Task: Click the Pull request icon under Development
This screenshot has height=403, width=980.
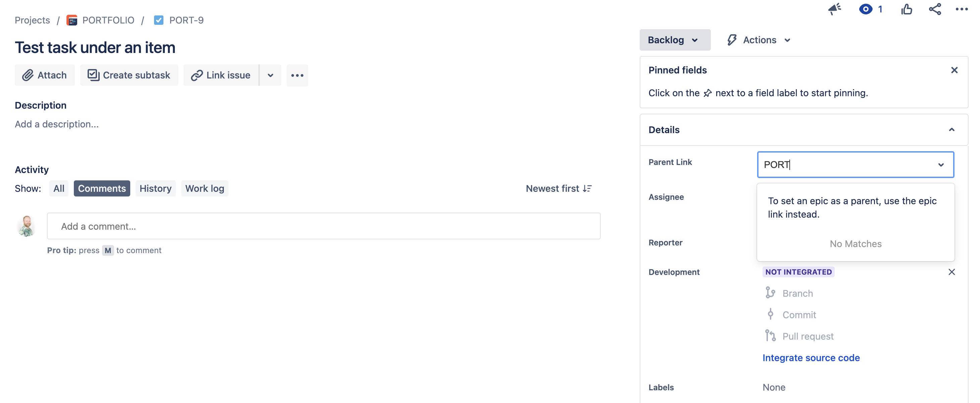Action: (x=771, y=336)
